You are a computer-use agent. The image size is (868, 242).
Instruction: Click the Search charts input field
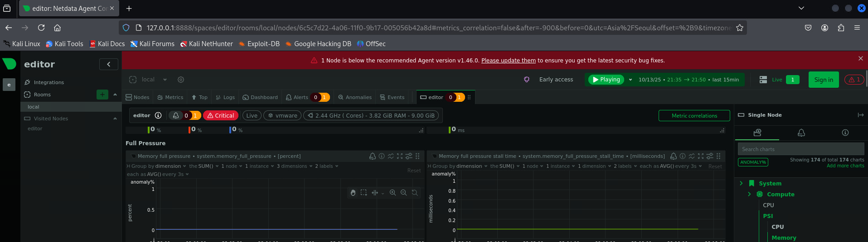(x=800, y=149)
